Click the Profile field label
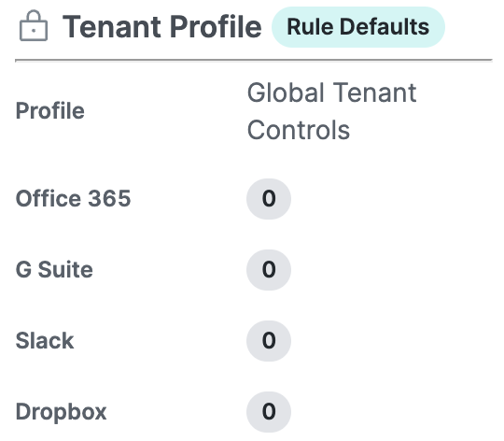The image size is (504, 441). click(x=50, y=111)
